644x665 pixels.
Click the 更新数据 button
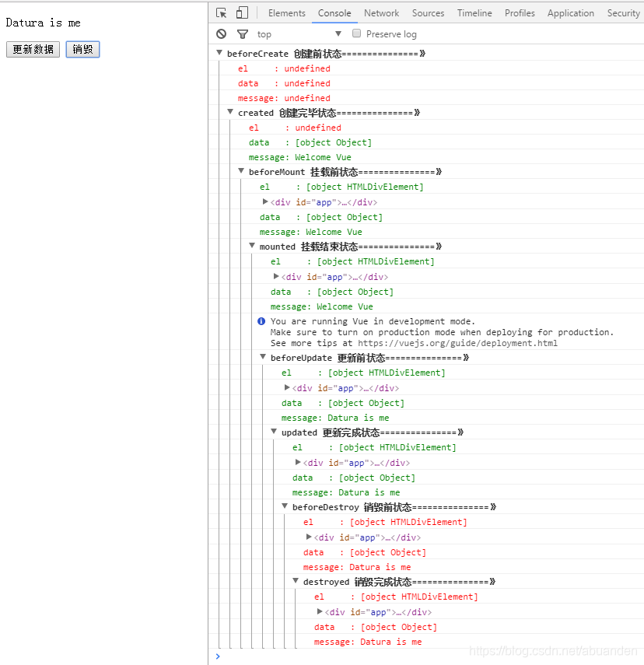pos(33,49)
